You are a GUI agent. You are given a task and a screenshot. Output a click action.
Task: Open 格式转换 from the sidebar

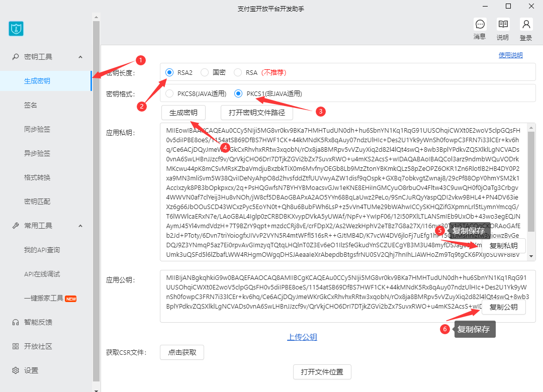(x=37, y=177)
